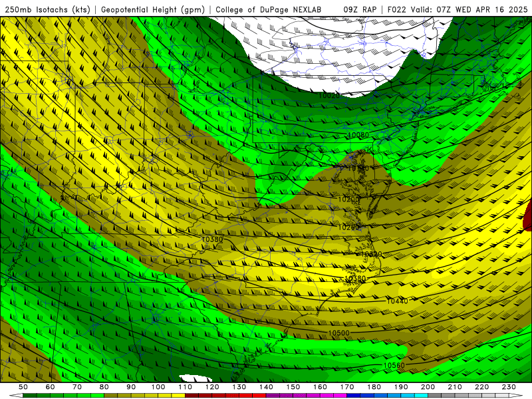Click the '250mb Isotachs (kts)' title text
The height and width of the screenshot is (399, 532).
click(x=47, y=10)
